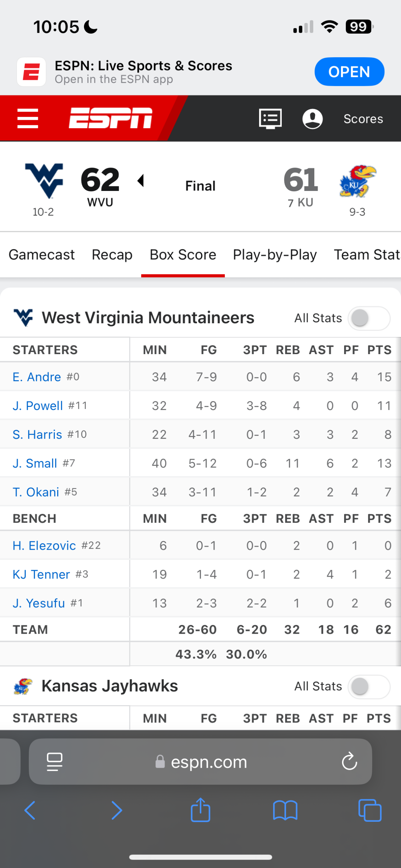Viewport: 401px width, 868px height.
Task: Open Scores in the header
Action: coord(363,119)
